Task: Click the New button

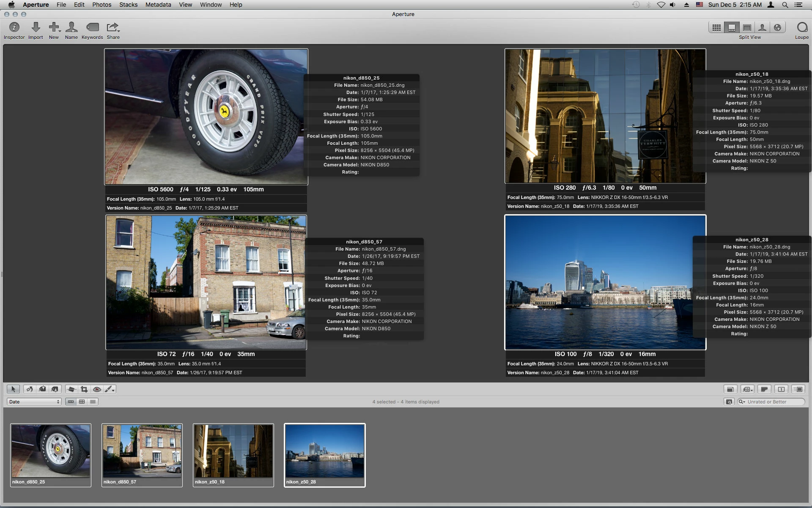Action: click(x=54, y=28)
